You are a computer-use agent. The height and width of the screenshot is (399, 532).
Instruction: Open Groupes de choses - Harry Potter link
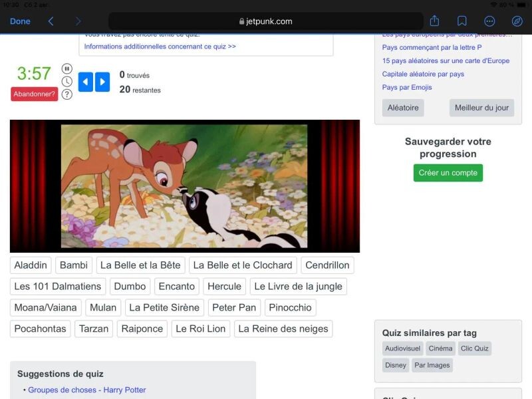[86, 390]
